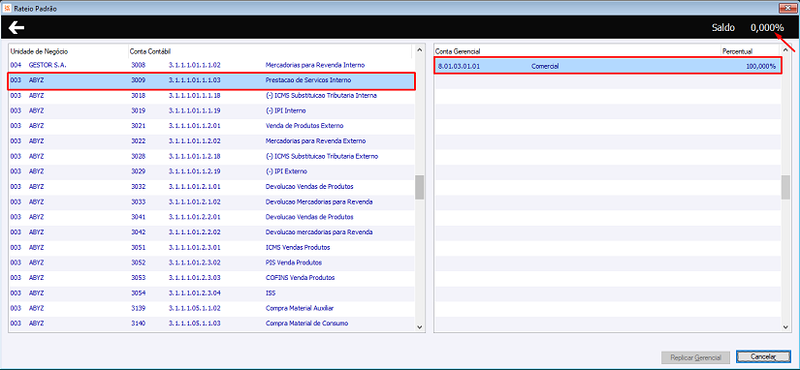Click the GESTOR S.A. business unit cell
The height and width of the screenshot is (370, 800).
(48, 65)
